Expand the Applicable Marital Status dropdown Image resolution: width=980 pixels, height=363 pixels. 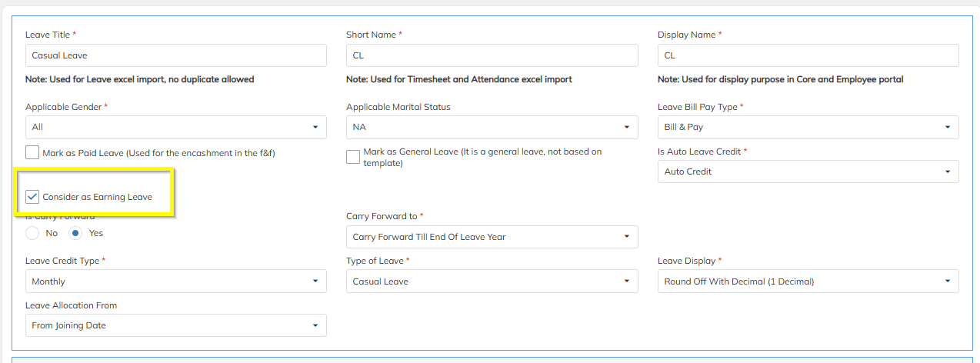492,127
